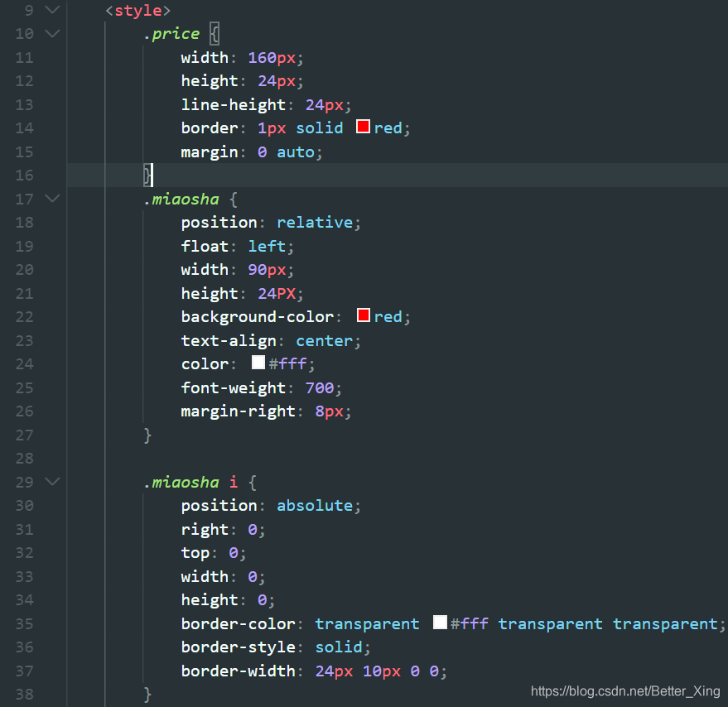Click line number 16 in the gutter
Image resolution: width=728 pixels, height=707 pixels.
[24, 176]
